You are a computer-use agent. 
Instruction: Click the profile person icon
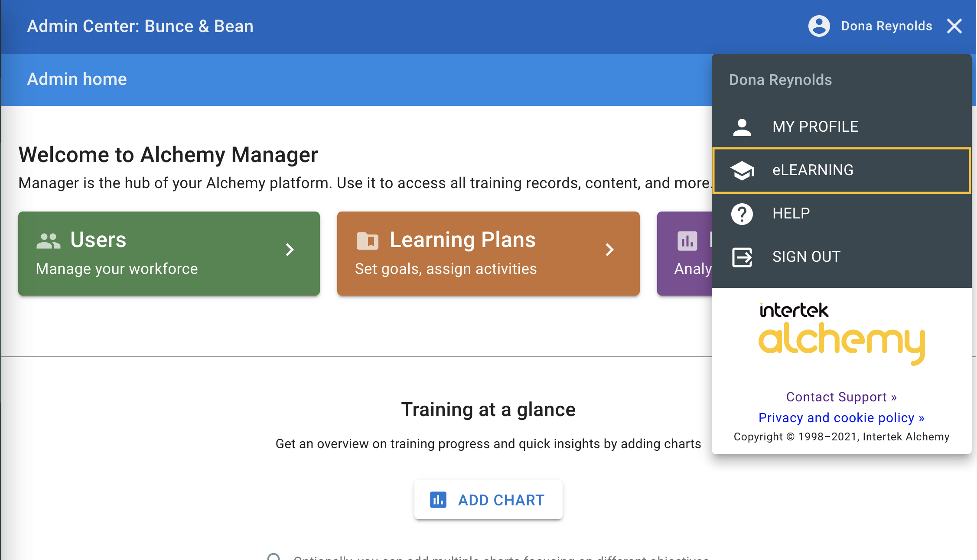point(742,127)
